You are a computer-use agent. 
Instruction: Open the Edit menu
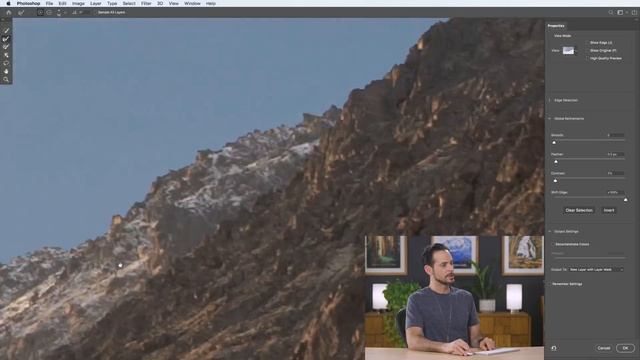[62, 3]
